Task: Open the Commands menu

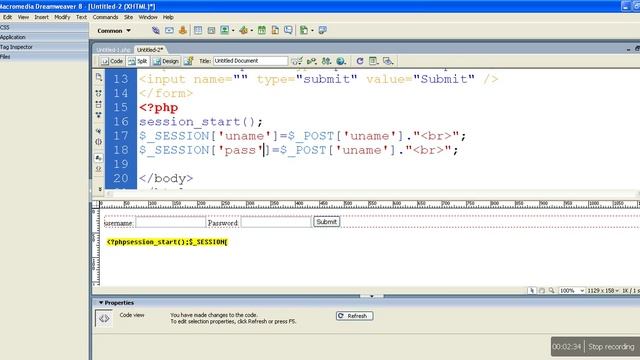Action: click(105, 17)
